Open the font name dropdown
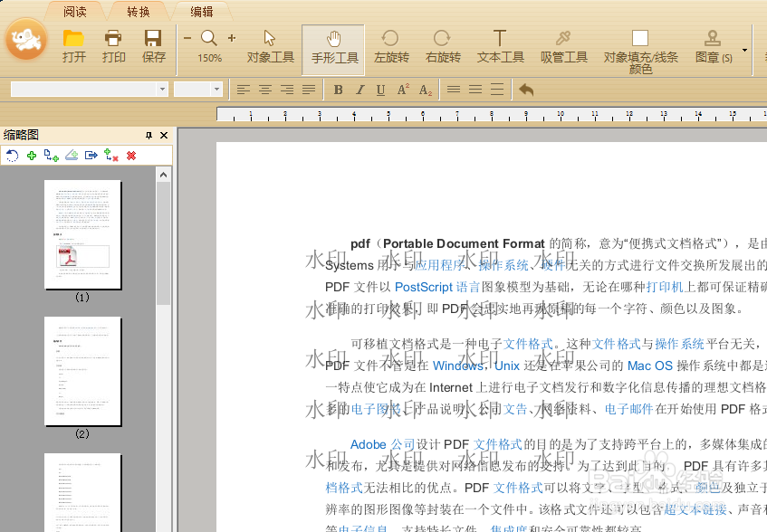This screenshot has width=767, height=532. 162,90
